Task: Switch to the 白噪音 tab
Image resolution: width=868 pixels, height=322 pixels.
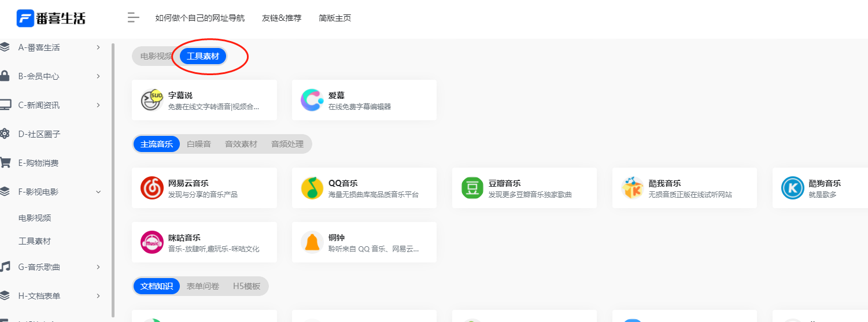Action: coord(199,144)
